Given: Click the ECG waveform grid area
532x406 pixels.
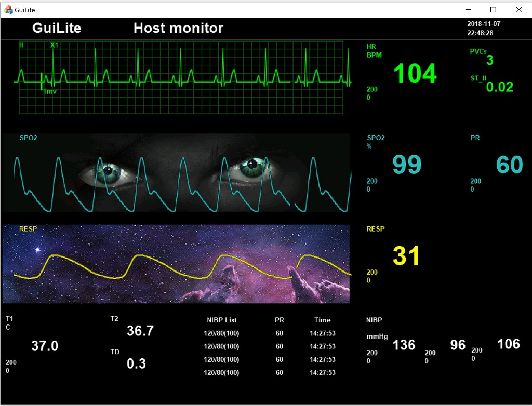Looking at the screenshot, I should click(181, 77).
